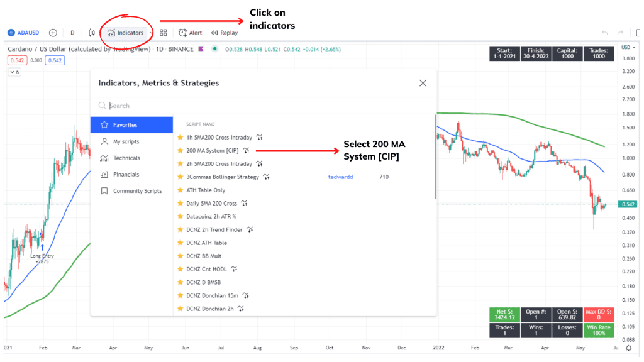Screen dimensions: 644x362
Task: Click the compare or add symbol plus icon
Action: tap(53, 33)
